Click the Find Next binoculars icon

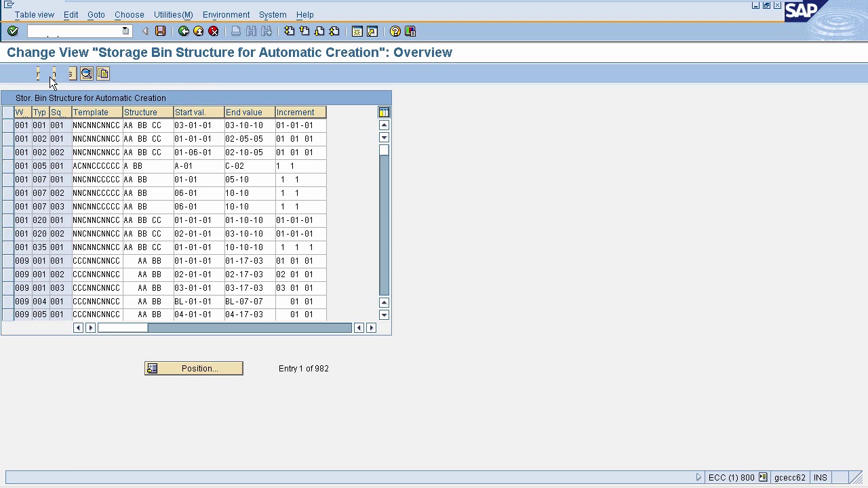267,31
